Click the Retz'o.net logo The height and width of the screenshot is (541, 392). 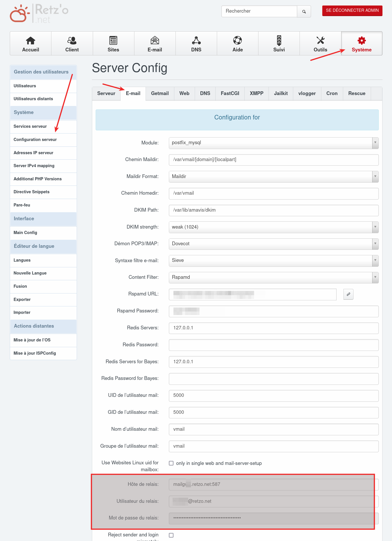[x=39, y=13]
